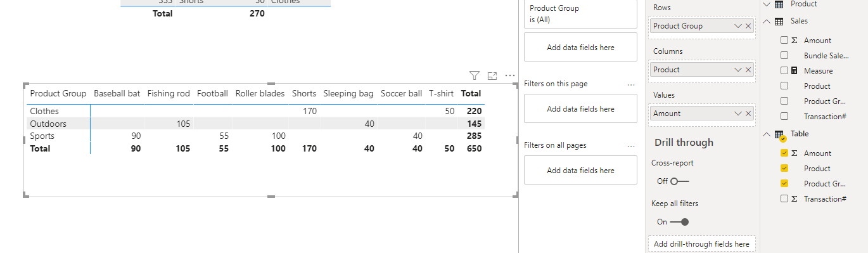This screenshot has width=868, height=253.
Task: Collapse the Table entry in Fields
Action: (x=767, y=134)
